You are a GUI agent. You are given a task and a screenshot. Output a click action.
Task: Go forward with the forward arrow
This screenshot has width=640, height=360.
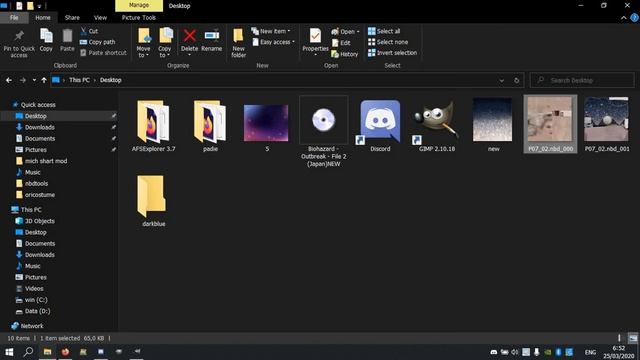tap(23, 80)
